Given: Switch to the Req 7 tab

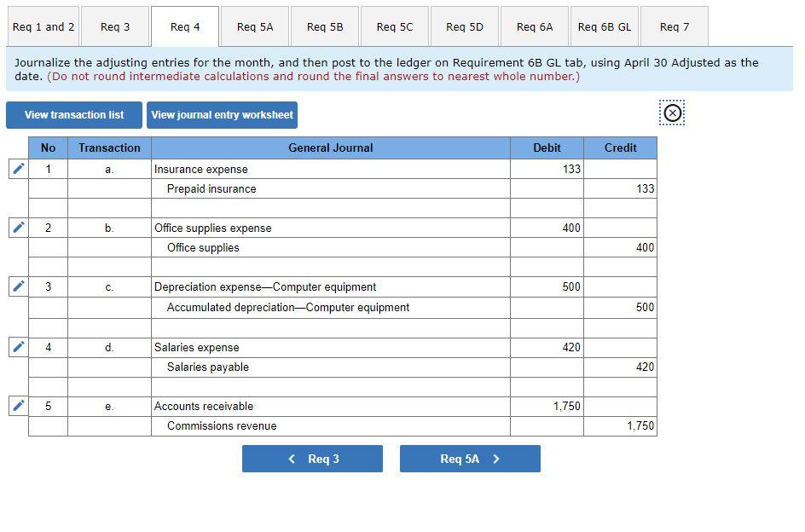Looking at the screenshot, I should [674, 26].
